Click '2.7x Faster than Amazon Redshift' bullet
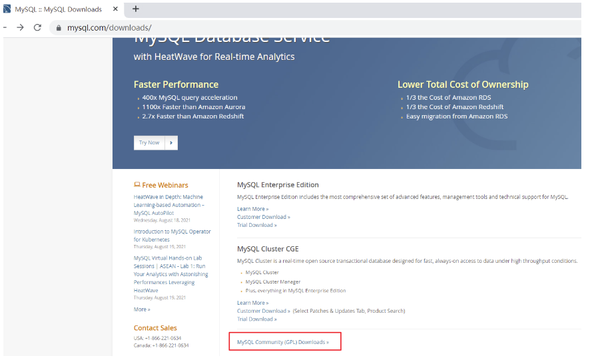The image size is (600, 364). tap(193, 116)
